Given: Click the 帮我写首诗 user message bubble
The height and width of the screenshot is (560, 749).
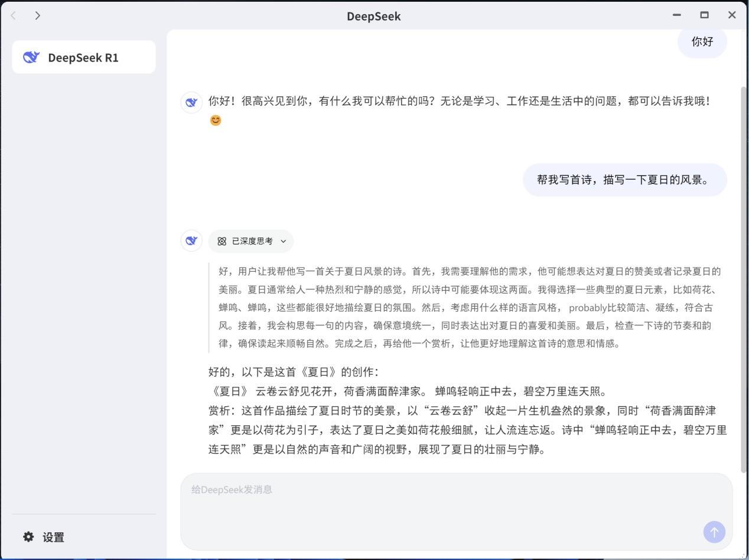Looking at the screenshot, I should point(624,180).
